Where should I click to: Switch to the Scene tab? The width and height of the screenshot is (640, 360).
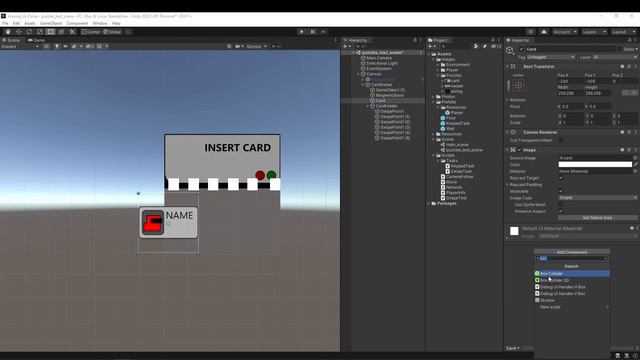click(11, 40)
